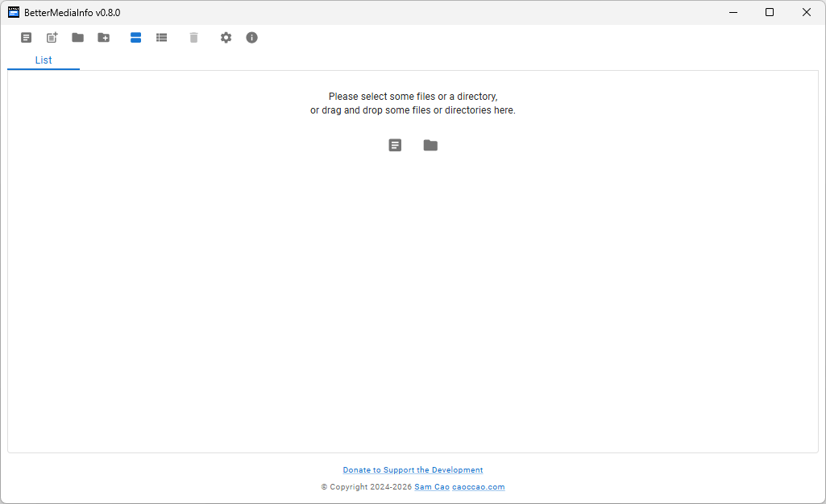826x504 pixels.
Task: Show the about info icon
Action: (252, 38)
